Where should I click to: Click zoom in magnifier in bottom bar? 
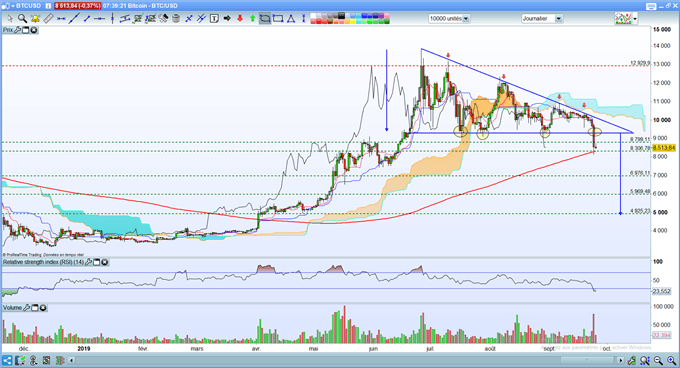(671, 361)
